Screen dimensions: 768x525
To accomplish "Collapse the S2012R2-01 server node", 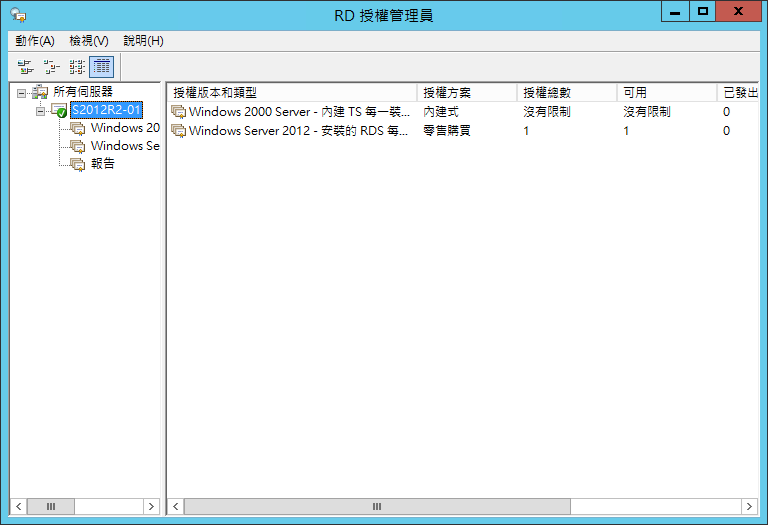I will pos(40,111).
